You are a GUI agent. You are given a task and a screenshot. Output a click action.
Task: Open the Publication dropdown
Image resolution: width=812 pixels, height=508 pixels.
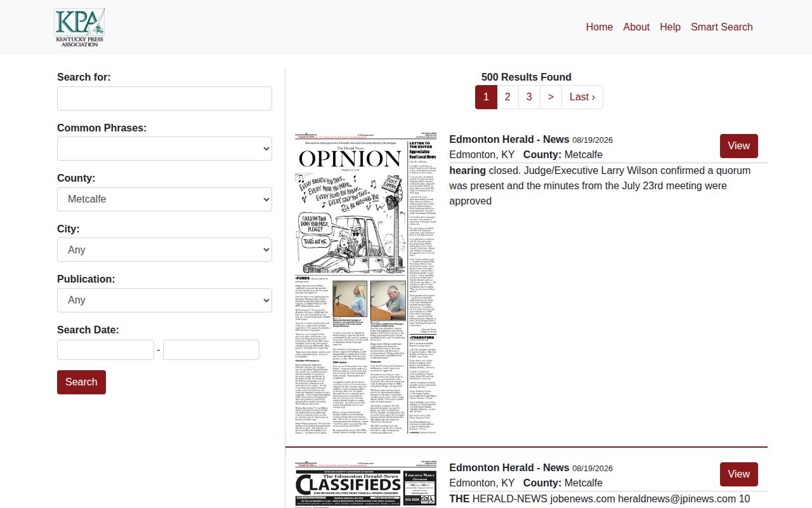click(x=164, y=300)
